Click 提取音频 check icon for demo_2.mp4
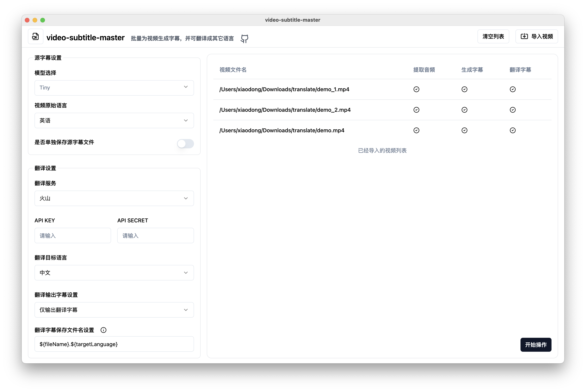This screenshot has width=586, height=392. tap(416, 110)
